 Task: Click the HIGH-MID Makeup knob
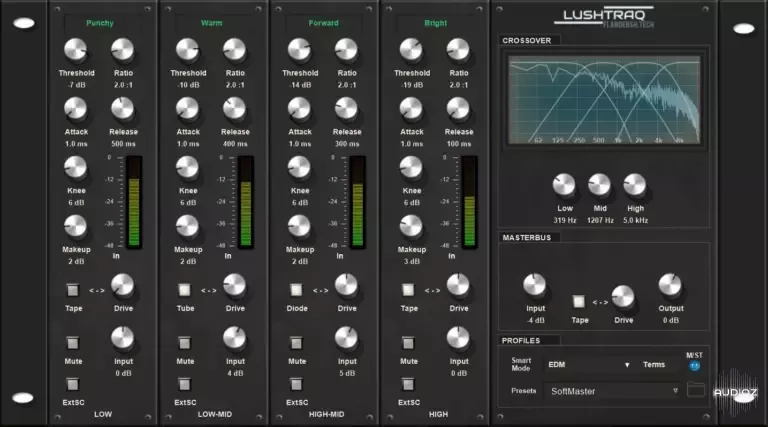(299, 227)
